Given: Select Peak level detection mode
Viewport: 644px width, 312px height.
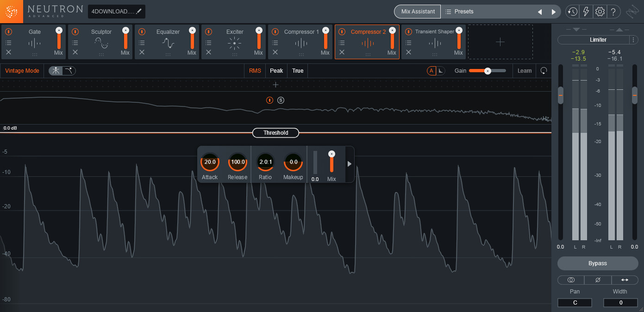Looking at the screenshot, I should (276, 71).
